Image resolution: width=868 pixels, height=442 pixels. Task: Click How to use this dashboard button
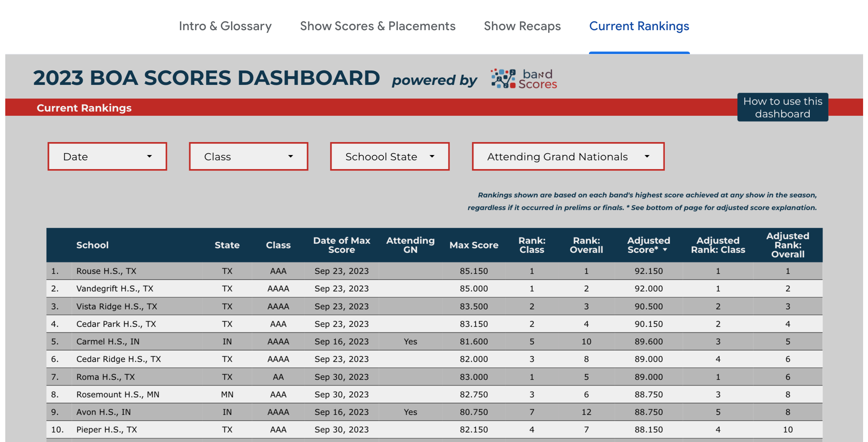(782, 107)
